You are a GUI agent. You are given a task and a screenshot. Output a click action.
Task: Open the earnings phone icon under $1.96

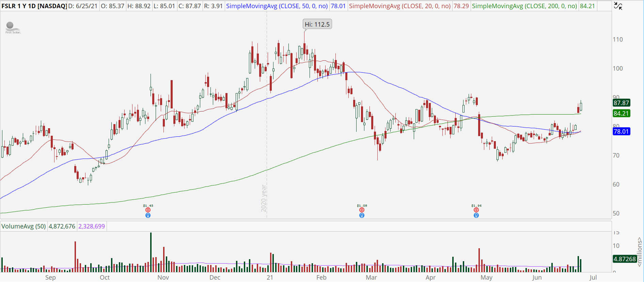pos(476,210)
